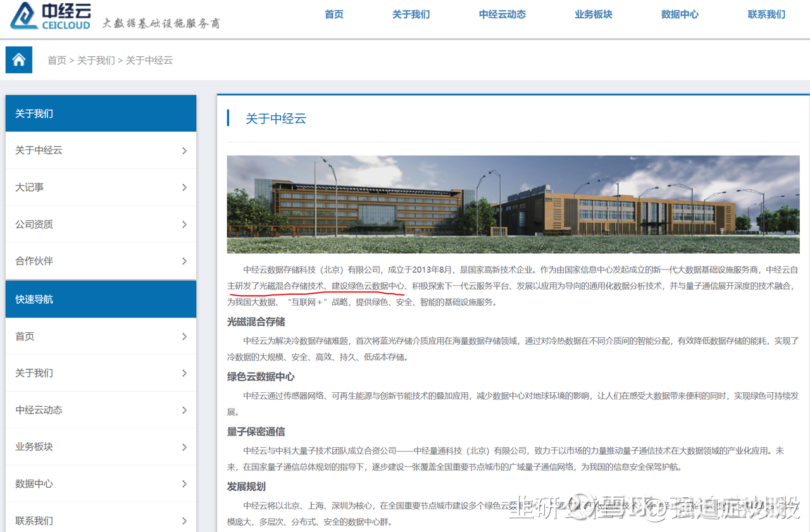
Task: Click 关于中经云 in the breadcrumb trail
Action: tap(149, 61)
